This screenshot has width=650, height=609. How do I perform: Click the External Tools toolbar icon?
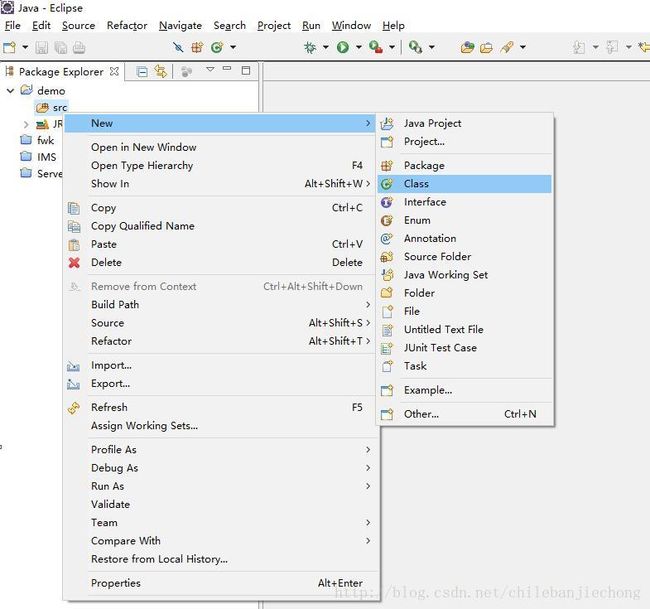415,47
